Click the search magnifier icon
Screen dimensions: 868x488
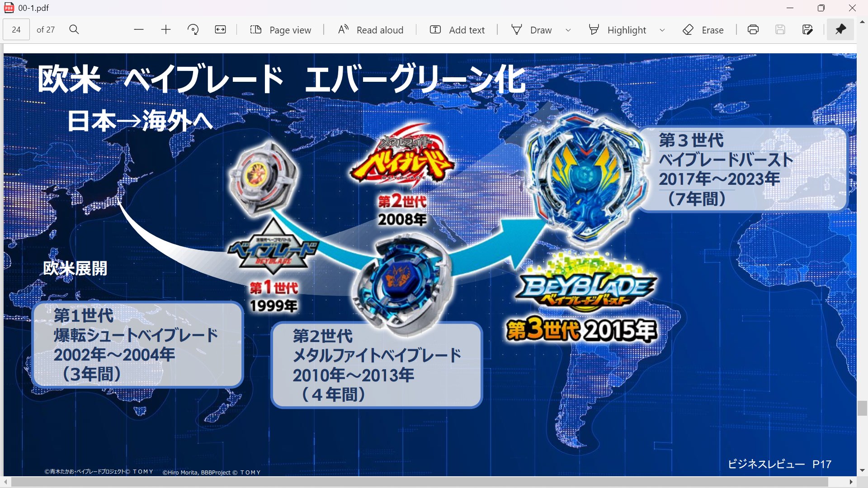[x=74, y=30]
